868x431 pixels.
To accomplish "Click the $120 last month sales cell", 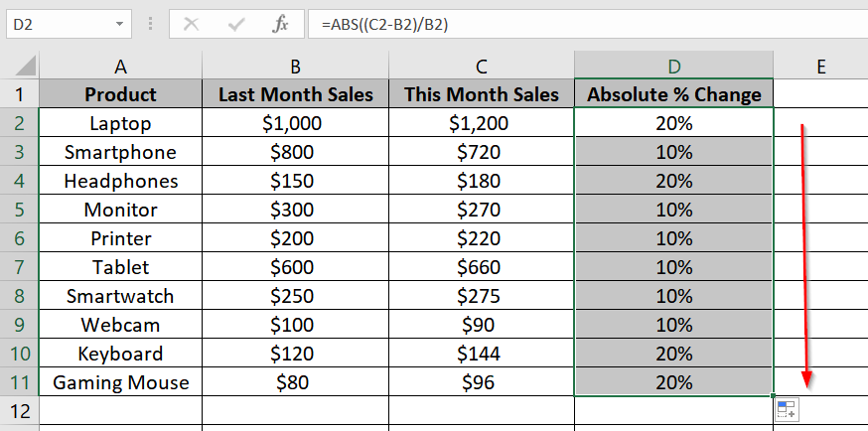I will [x=296, y=353].
